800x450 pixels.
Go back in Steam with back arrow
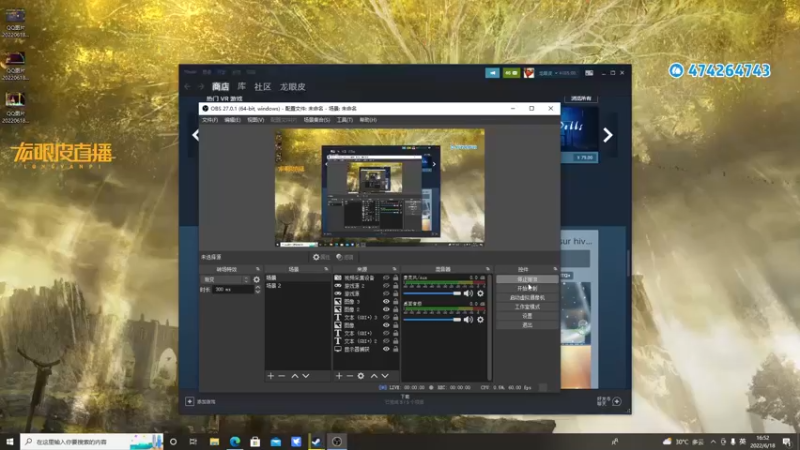coord(188,87)
